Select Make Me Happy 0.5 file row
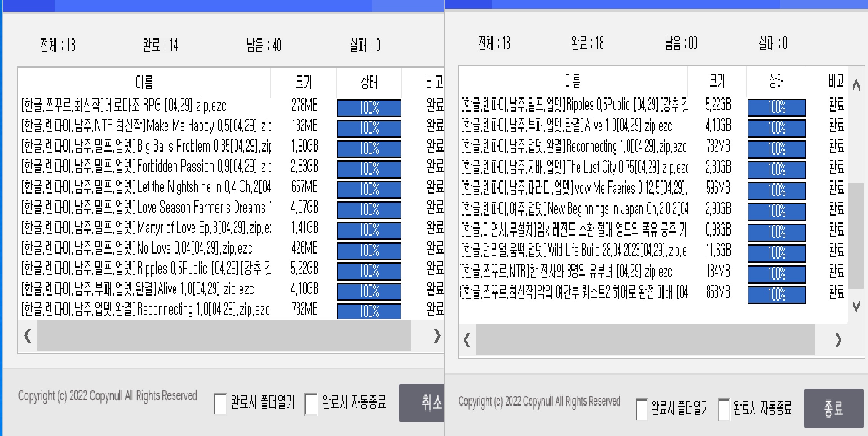 tap(146, 126)
